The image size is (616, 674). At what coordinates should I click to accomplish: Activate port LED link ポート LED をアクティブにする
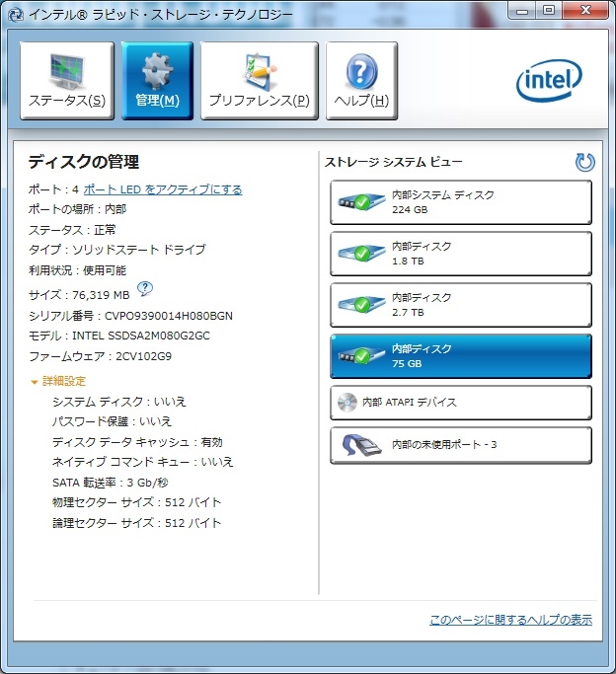pyautogui.click(x=163, y=189)
